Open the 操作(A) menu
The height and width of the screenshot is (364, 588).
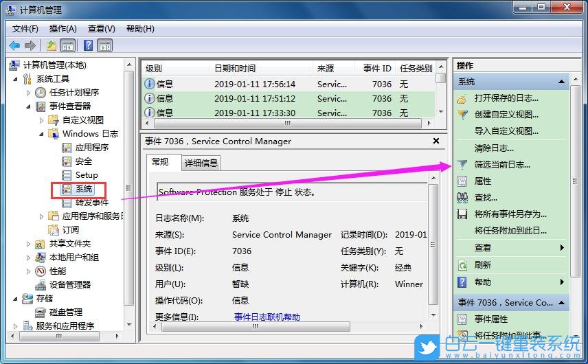(x=63, y=29)
